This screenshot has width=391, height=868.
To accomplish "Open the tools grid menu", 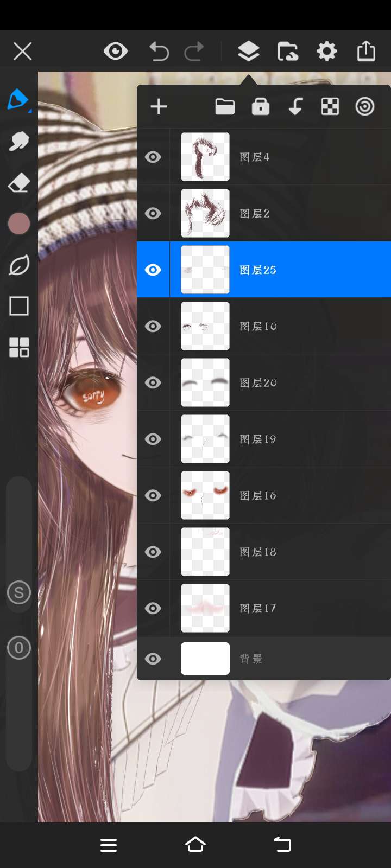I will pyautogui.click(x=19, y=347).
